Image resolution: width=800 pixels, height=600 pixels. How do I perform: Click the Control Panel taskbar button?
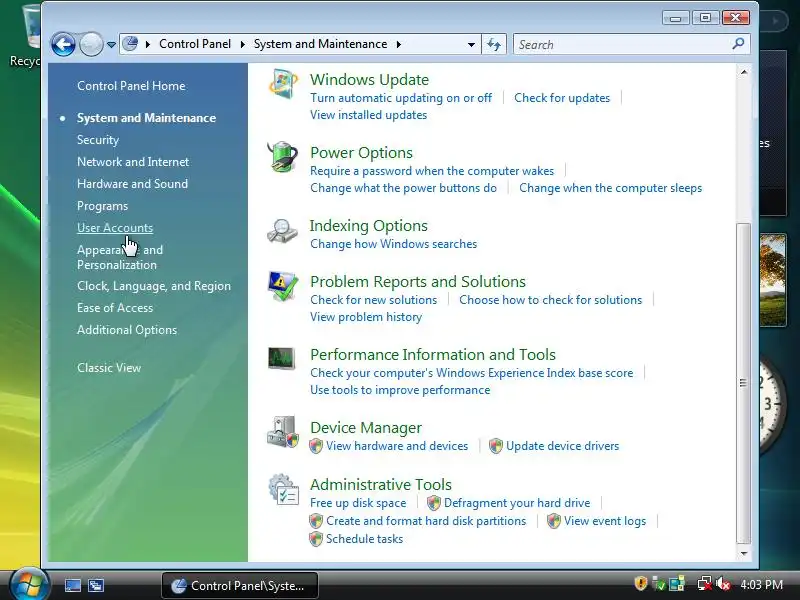tap(240, 586)
